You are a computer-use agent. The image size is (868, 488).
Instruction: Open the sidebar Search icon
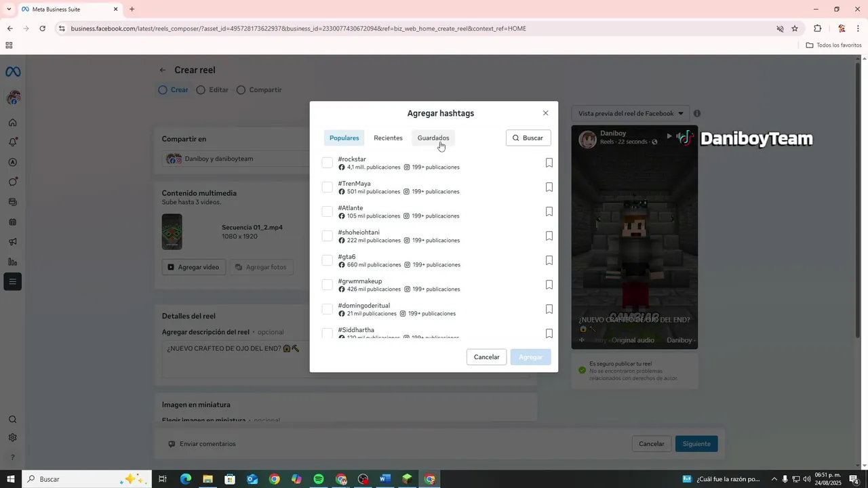pos(12,420)
